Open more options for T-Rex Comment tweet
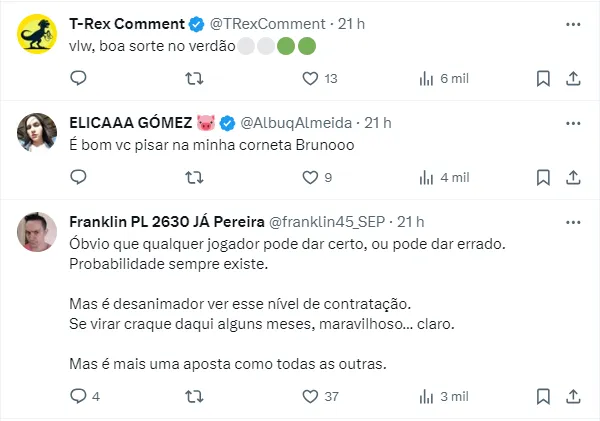 [x=571, y=23]
